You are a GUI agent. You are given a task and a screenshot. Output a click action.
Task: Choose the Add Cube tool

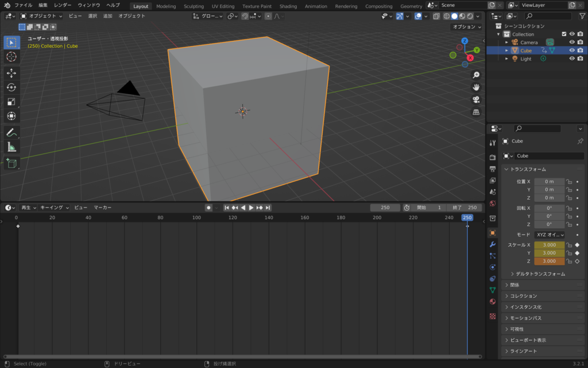coord(11,164)
